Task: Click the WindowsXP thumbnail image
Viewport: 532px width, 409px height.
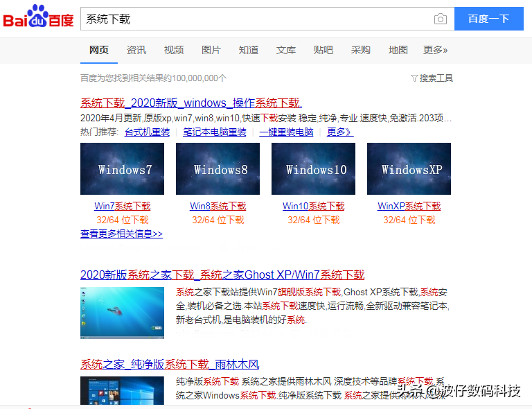Action: coord(409,168)
